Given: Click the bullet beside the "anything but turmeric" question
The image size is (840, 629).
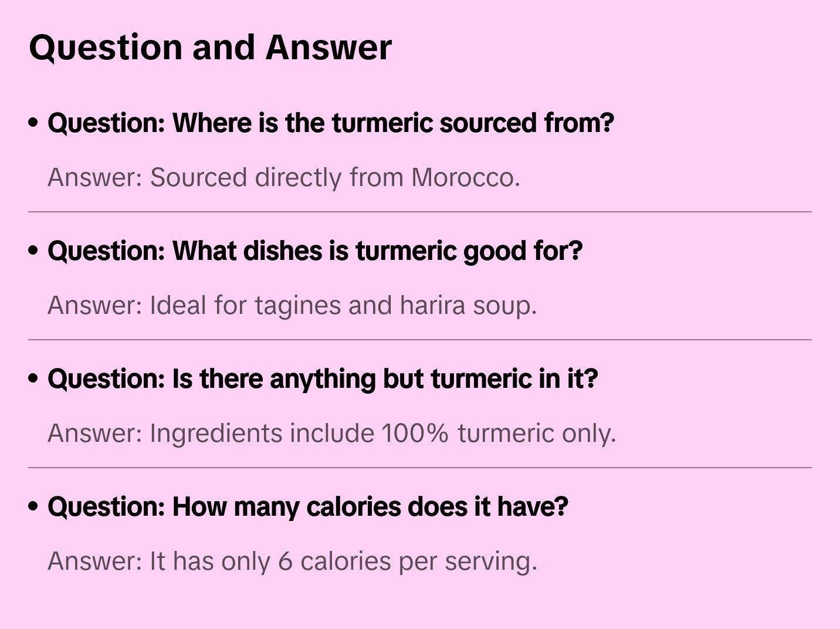Looking at the screenshot, I should [x=33, y=378].
